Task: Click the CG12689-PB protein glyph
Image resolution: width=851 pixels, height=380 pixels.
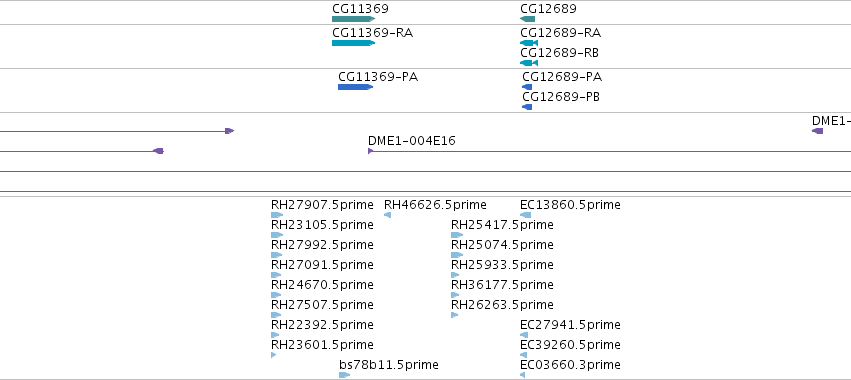Action: [x=527, y=107]
